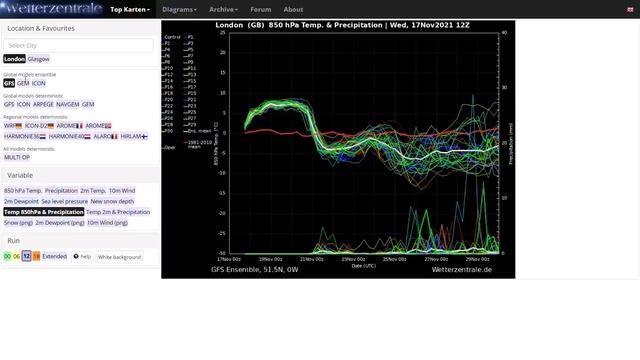
Task: Select Temp 2m & Precipitation variable
Action: (x=118, y=212)
